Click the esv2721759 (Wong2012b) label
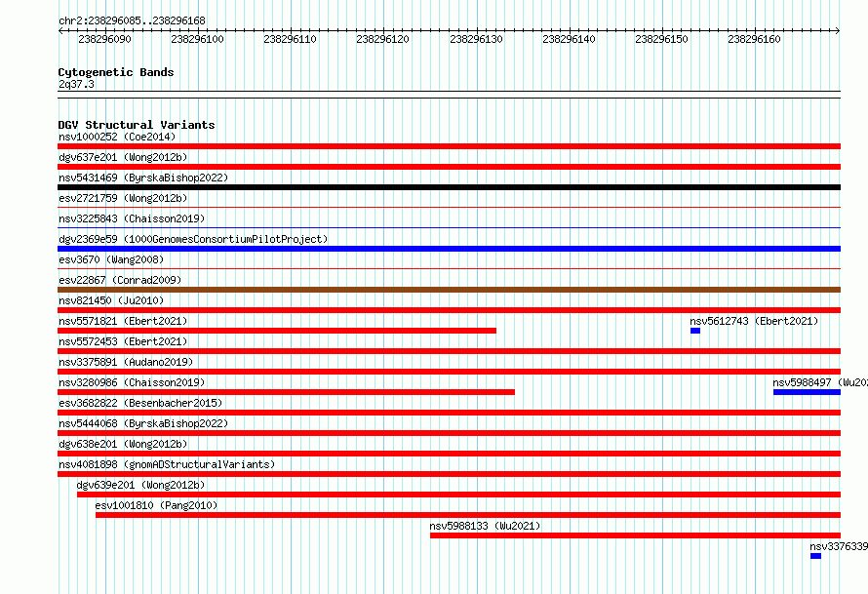 coord(123,198)
